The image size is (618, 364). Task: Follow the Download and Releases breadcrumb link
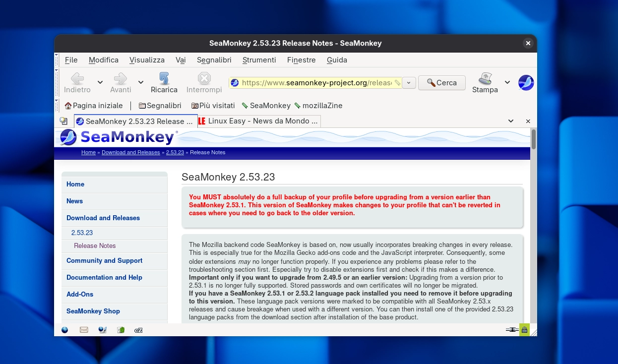[x=130, y=152]
